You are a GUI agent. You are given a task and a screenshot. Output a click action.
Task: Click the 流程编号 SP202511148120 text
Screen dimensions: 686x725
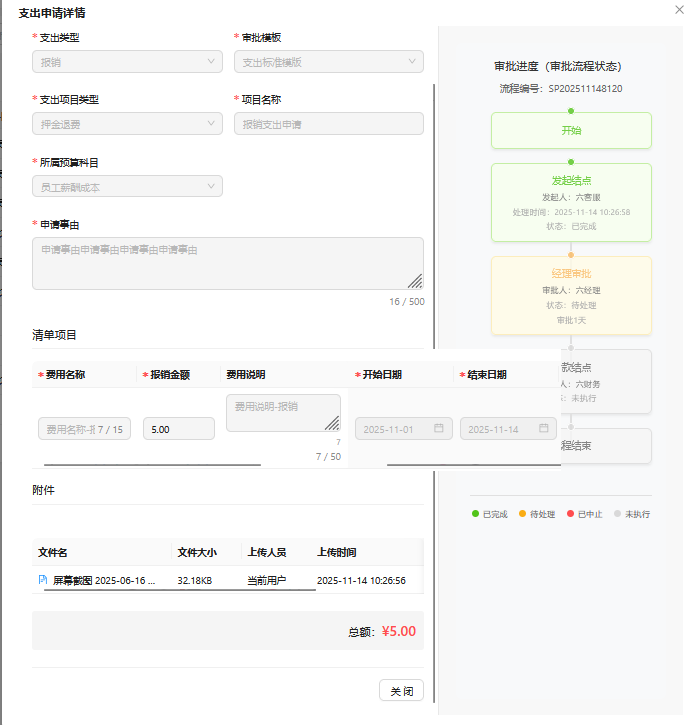click(561, 88)
